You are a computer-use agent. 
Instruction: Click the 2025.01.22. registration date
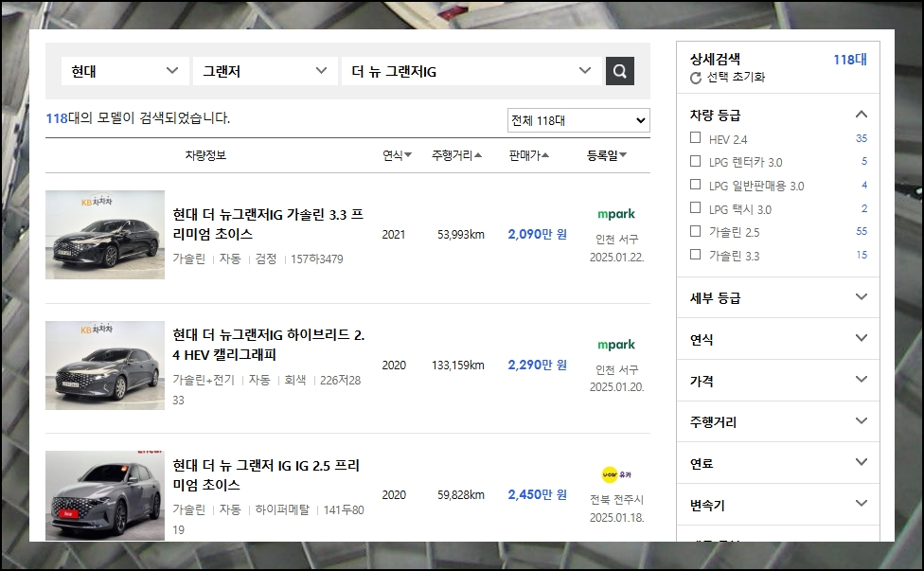point(616,258)
